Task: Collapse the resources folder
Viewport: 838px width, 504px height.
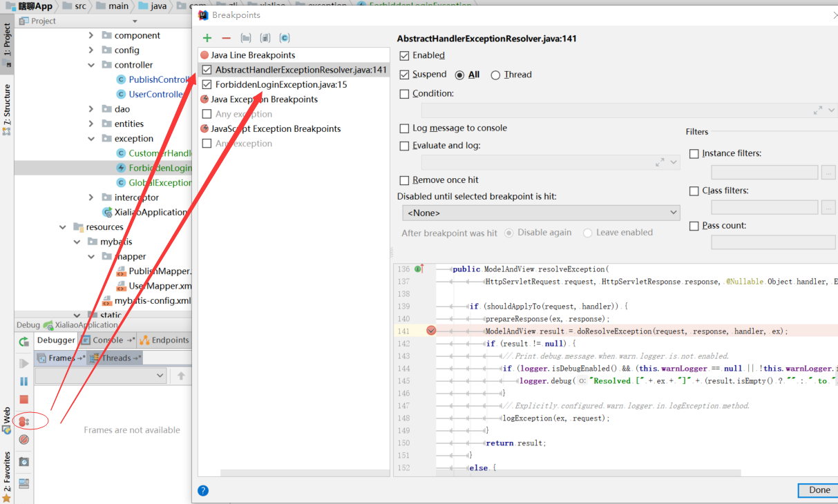Action: point(62,227)
